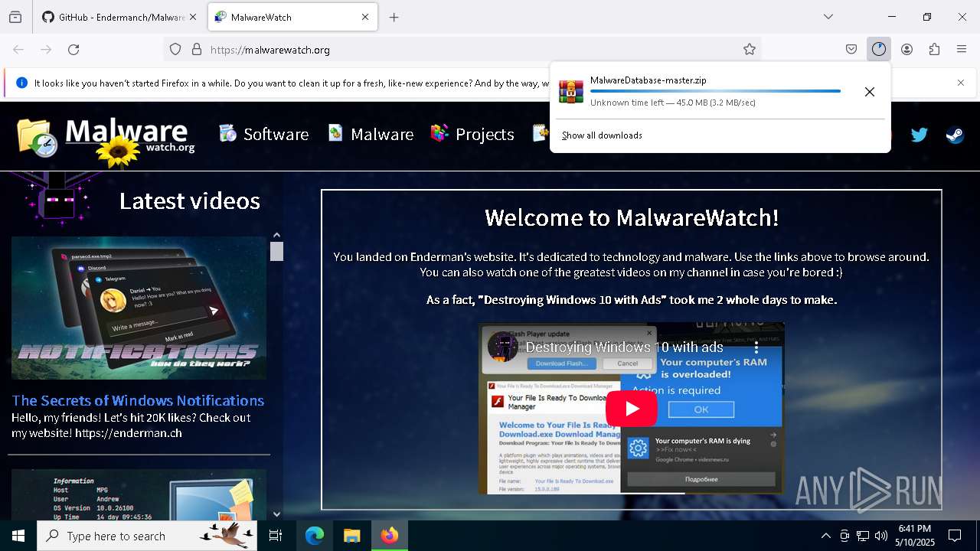
Task: Click the Firefox taskbar icon
Action: coord(390,536)
